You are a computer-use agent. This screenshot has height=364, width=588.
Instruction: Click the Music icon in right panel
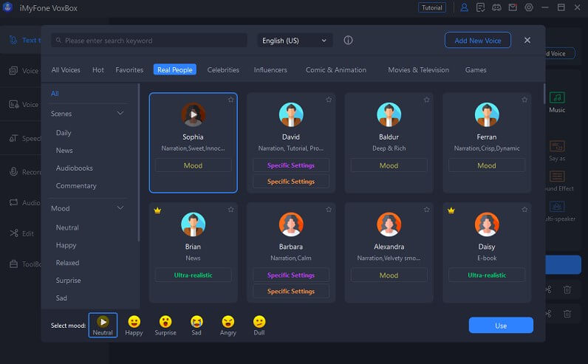point(557,98)
